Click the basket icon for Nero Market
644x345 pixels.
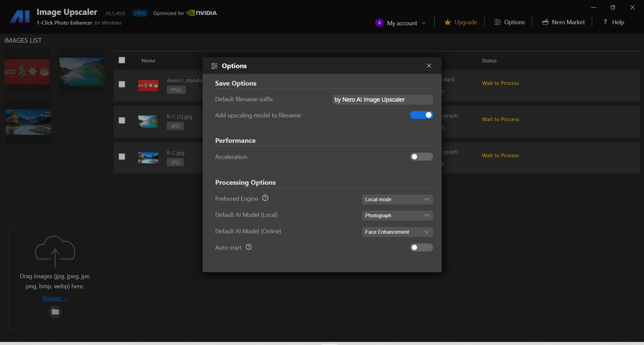pyautogui.click(x=546, y=21)
